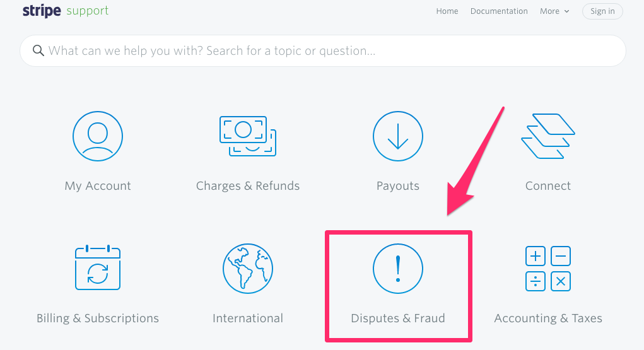Click the chevron beside More
644x350 pixels.
(567, 11)
